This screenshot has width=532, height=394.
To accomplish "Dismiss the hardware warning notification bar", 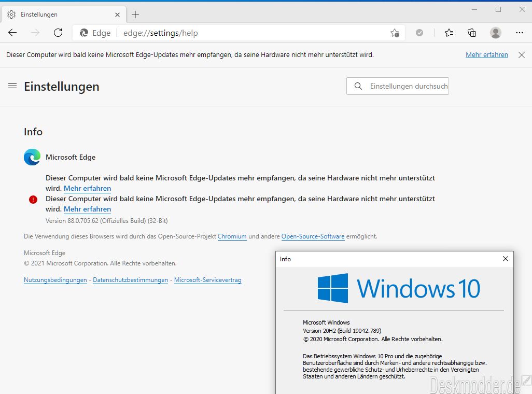I will pos(522,55).
